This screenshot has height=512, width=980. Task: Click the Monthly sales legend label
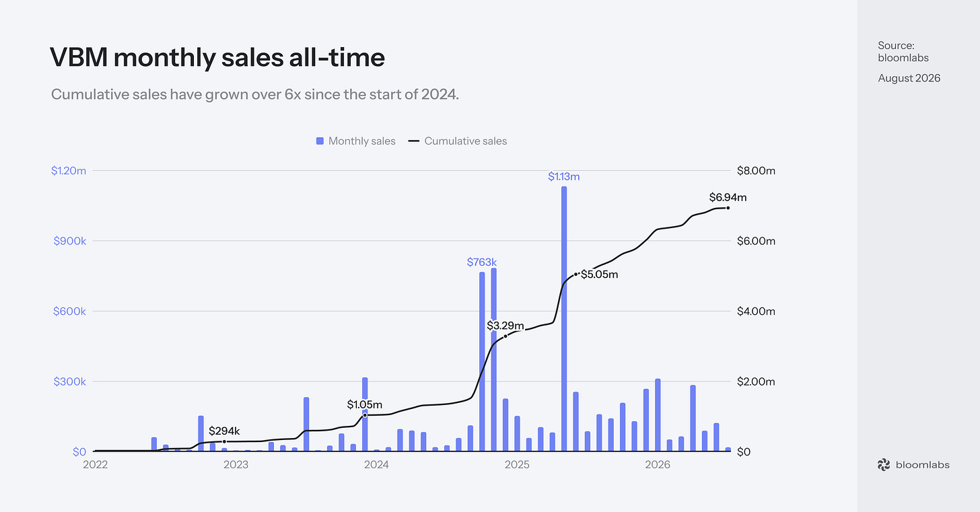362,141
